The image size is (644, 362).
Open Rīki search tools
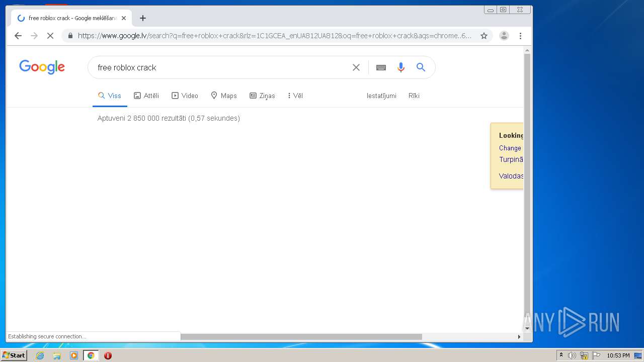[414, 96]
